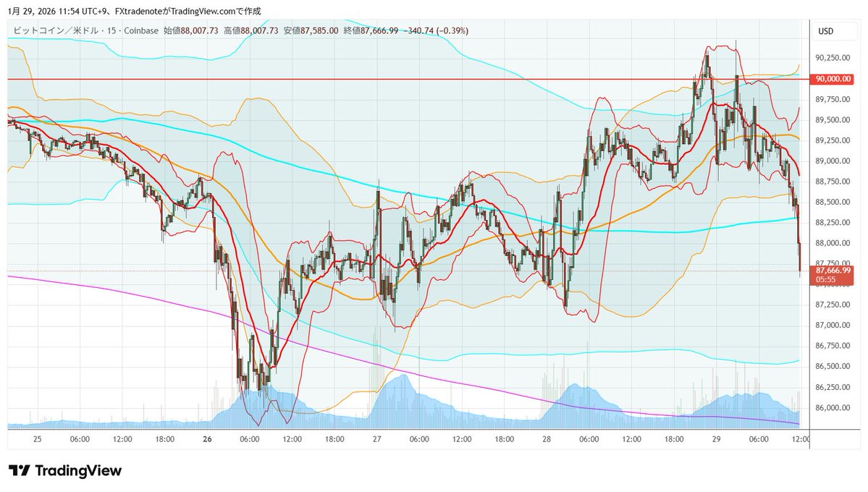Click the 88,750.00 price axis label
Screen dimensions: 868x492
coord(833,181)
